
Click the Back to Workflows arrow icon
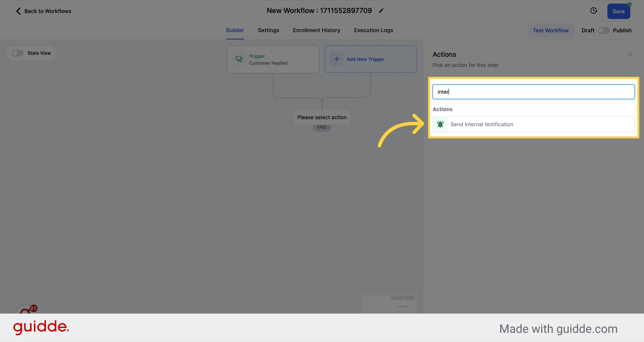point(18,11)
